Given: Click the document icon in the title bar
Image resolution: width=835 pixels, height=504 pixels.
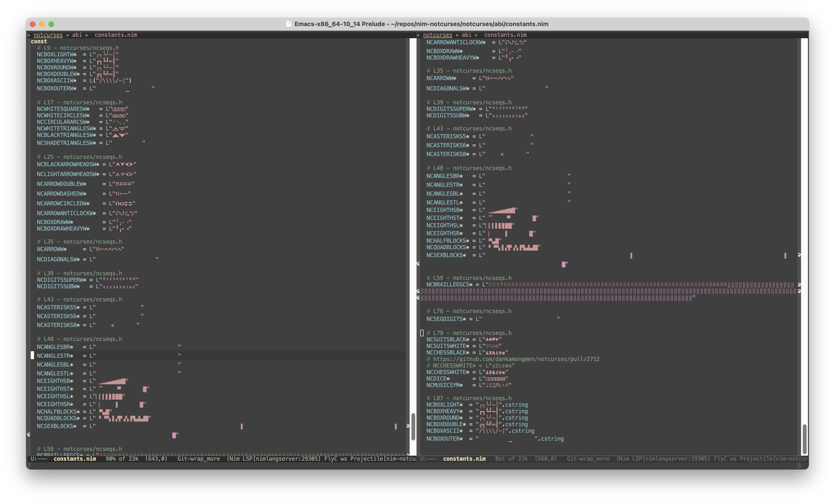Looking at the screenshot, I should (289, 24).
